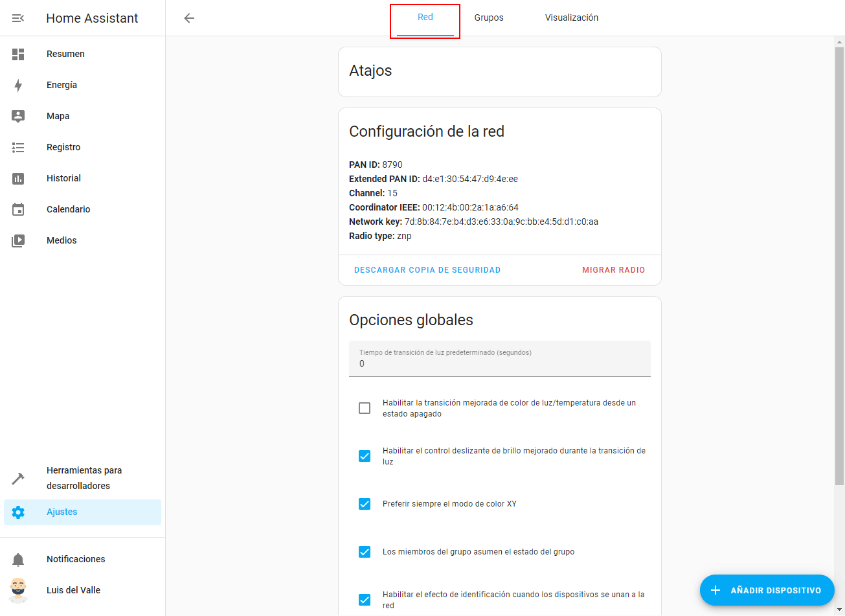
Task: Open the Mapa icon in sidebar
Action: 18,117
